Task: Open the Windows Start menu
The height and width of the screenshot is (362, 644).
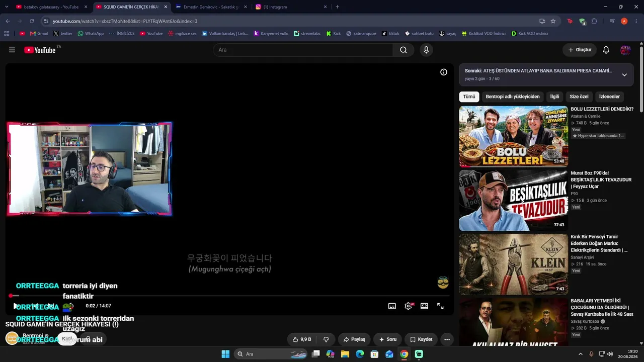Action: [x=225, y=354]
